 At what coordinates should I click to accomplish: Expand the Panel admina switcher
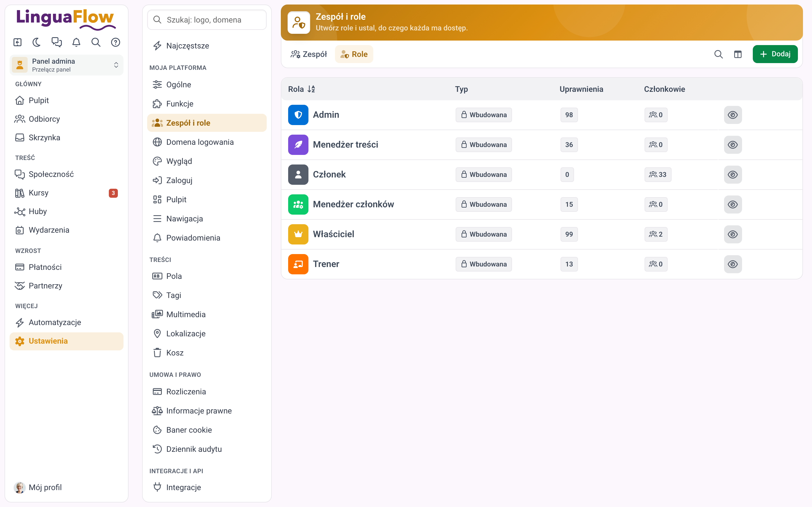point(67,65)
